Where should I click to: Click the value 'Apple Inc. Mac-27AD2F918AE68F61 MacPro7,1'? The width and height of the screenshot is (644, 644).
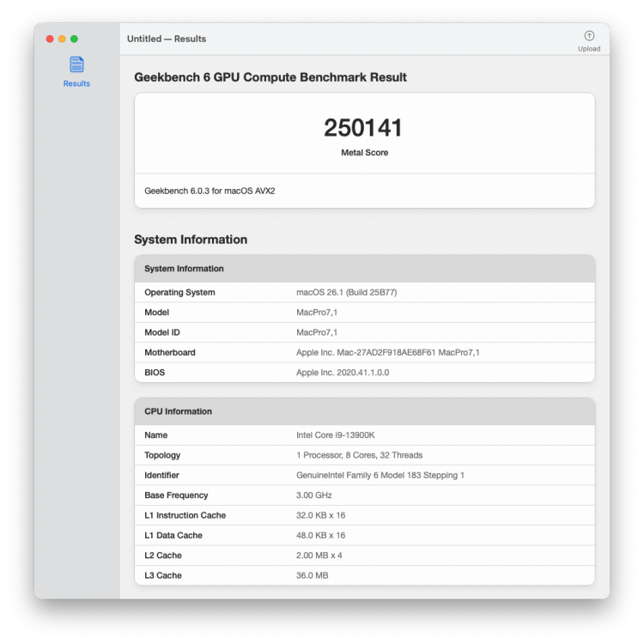[x=388, y=352]
